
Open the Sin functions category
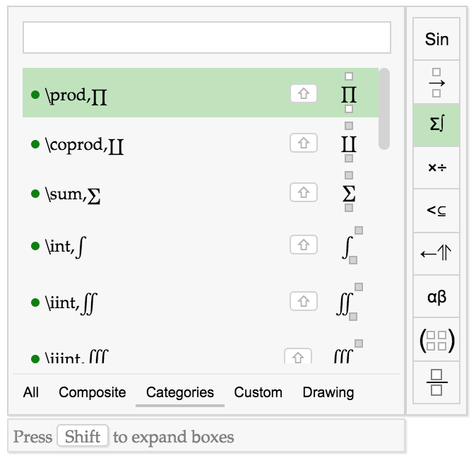(x=436, y=39)
